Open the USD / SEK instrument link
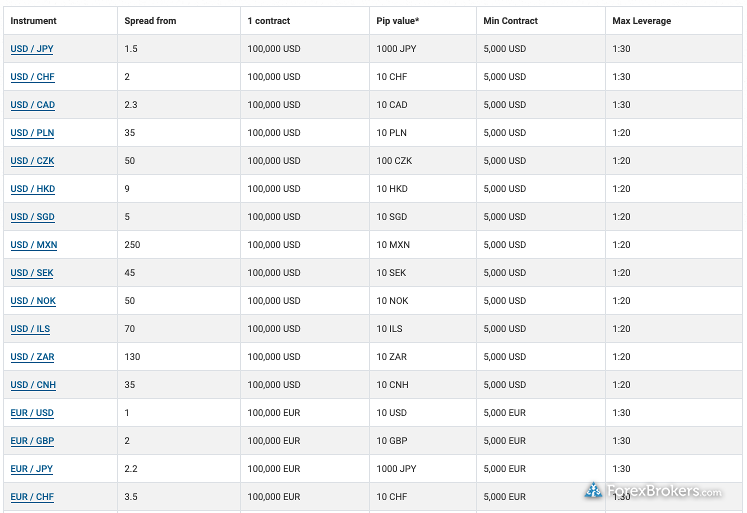The image size is (747, 513). (x=32, y=273)
